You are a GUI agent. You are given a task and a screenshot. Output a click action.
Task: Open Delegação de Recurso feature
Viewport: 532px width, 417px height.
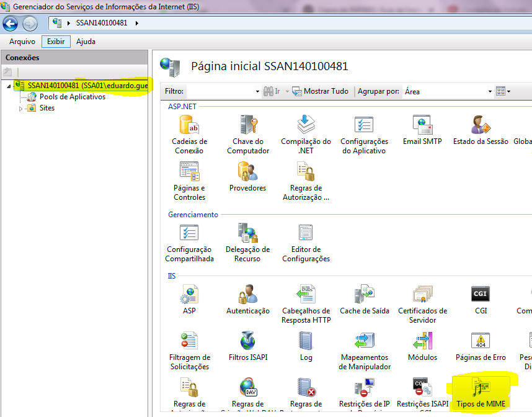tap(247, 243)
